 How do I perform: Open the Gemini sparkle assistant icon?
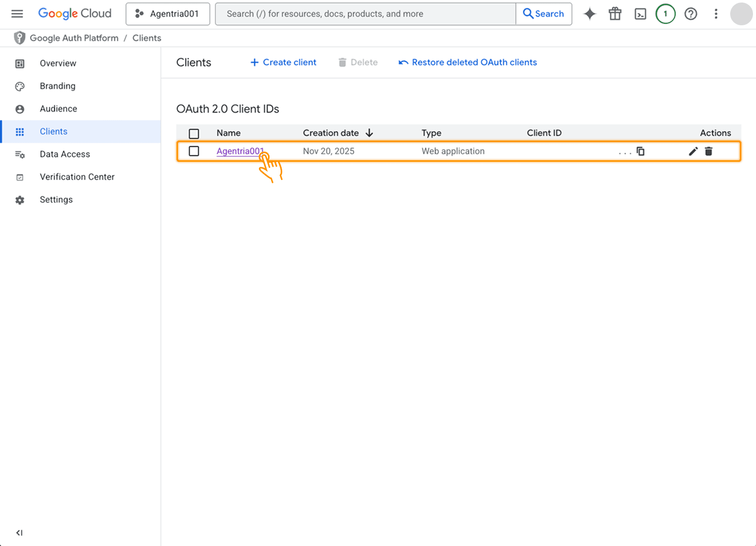click(x=590, y=14)
